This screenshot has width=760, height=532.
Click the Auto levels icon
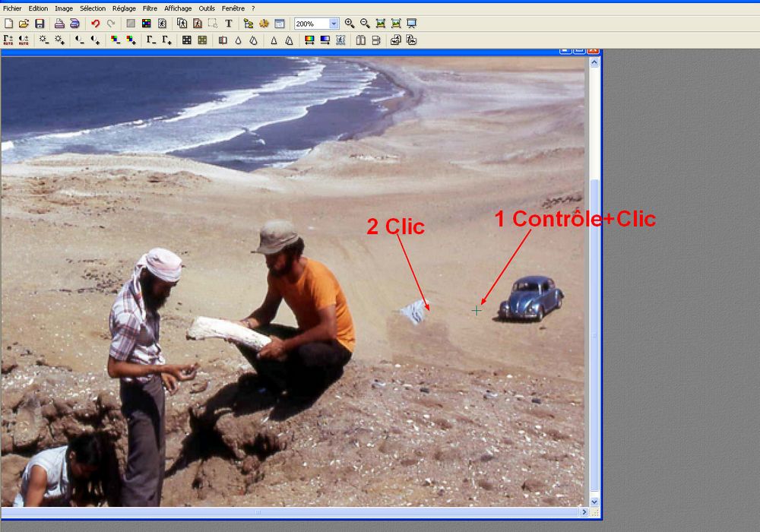[x=8, y=40]
